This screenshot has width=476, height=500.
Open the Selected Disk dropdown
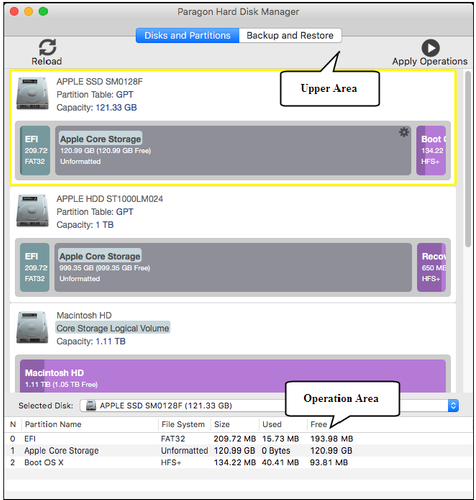(269, 406)
